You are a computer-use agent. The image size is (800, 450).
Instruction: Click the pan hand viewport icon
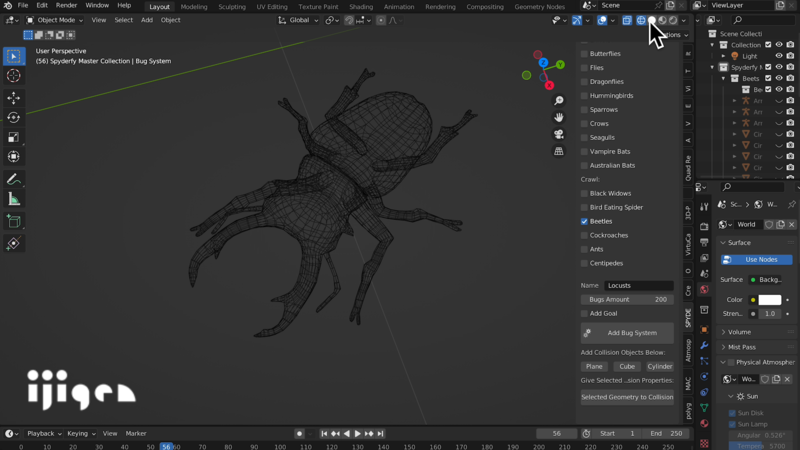pyautogui.click(x=559, y=117)
